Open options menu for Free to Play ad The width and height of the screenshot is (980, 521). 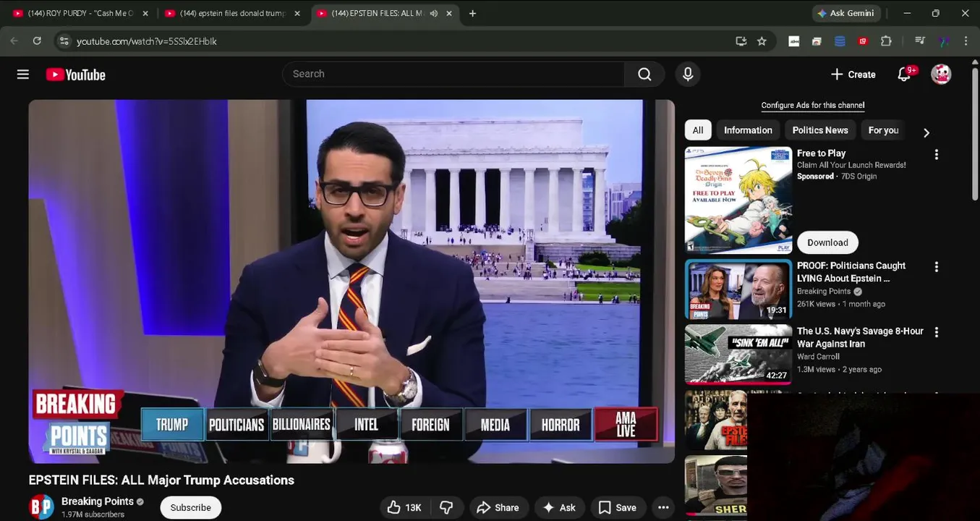937,155
